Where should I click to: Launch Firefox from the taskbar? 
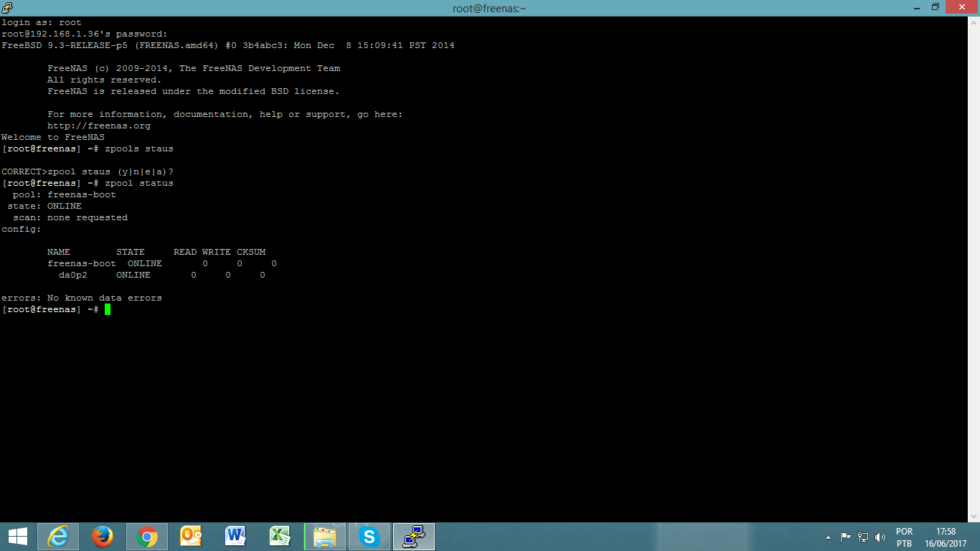[103, 537]
